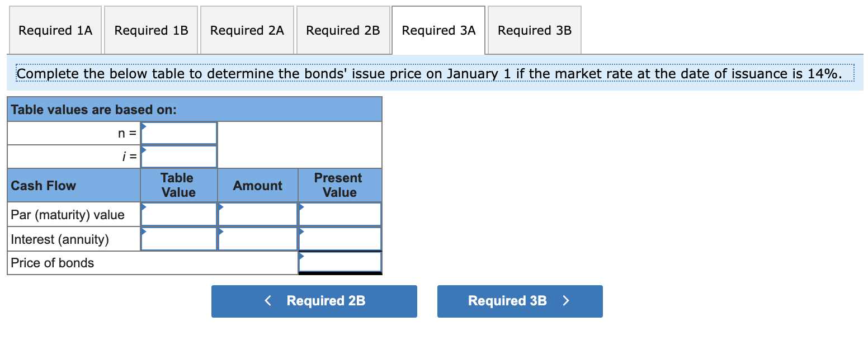
Task: Click the Price of bonds result cell
Action: (340, 262)
